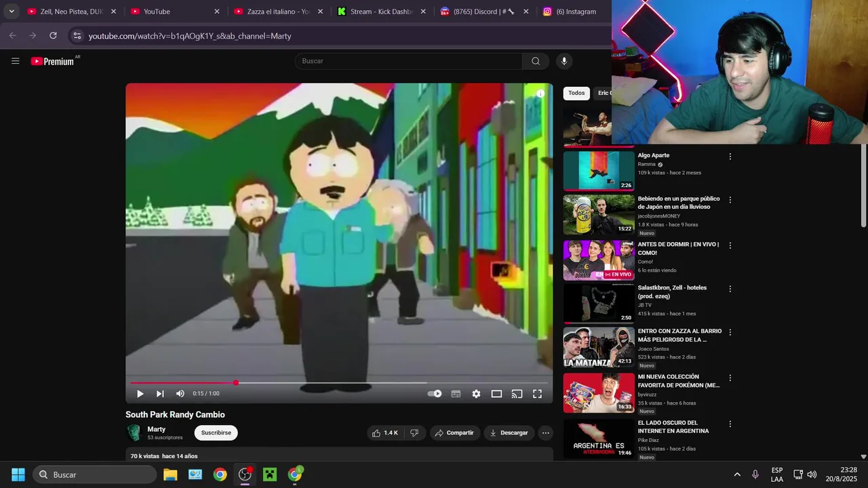Viewport: 868px width, 488px height.
Task: Go to YouTube Premium home logo
Action: [53, 61]
